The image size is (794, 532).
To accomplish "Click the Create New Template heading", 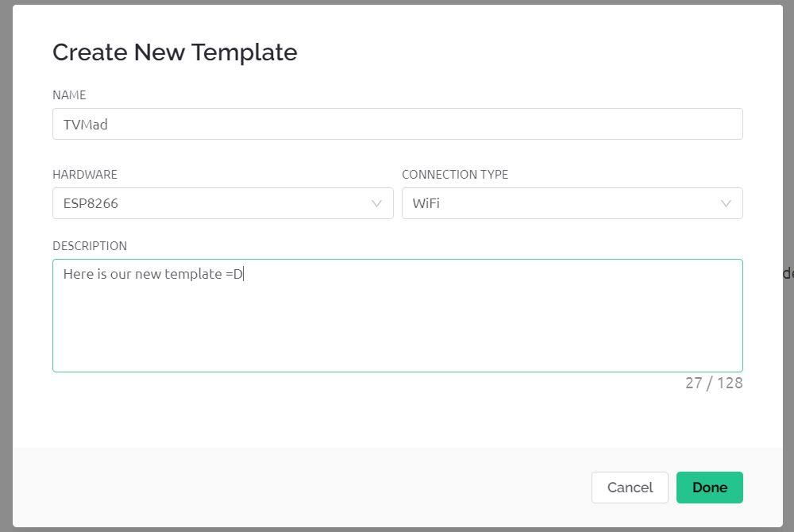I will click(175, 52).
